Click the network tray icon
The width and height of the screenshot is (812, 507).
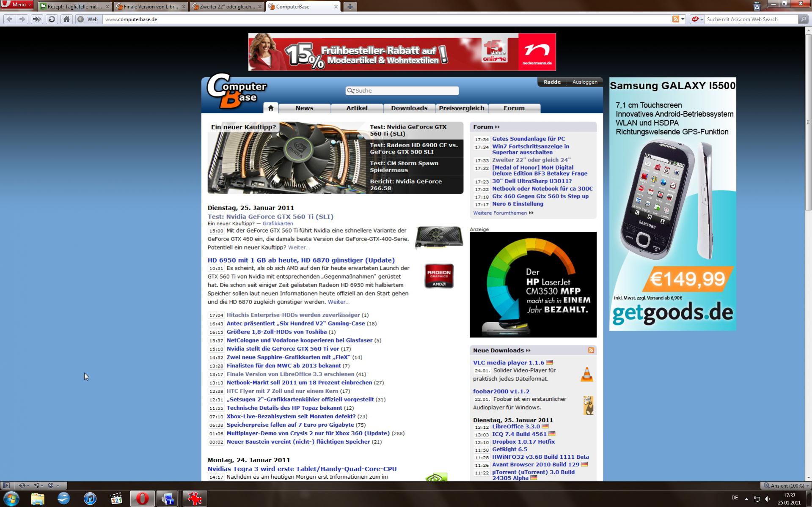(757, 499)
